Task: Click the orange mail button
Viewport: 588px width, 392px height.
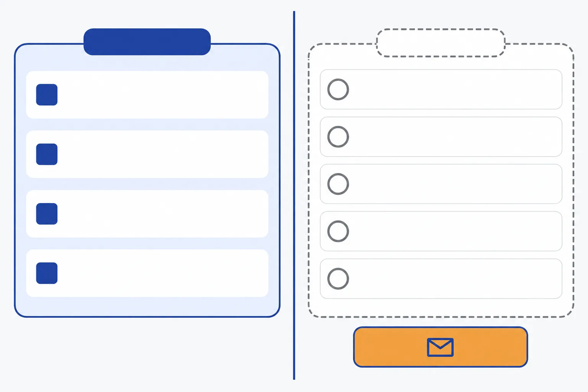Action: click(440, 347)
